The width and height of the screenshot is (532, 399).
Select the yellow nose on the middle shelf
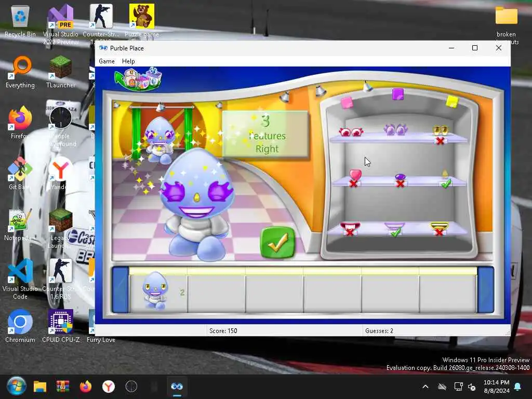click(x=445, y=175)
